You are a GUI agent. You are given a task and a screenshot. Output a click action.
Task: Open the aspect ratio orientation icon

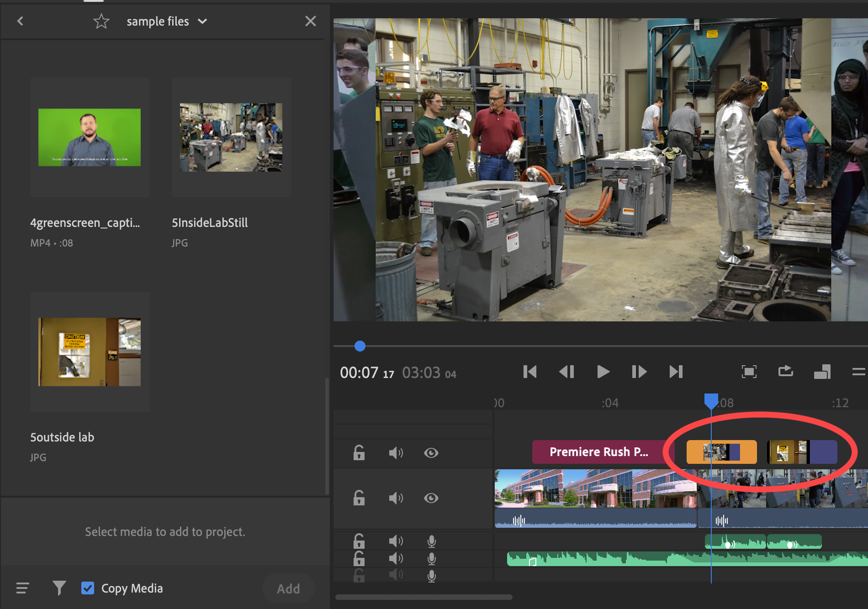coord(822,372)
